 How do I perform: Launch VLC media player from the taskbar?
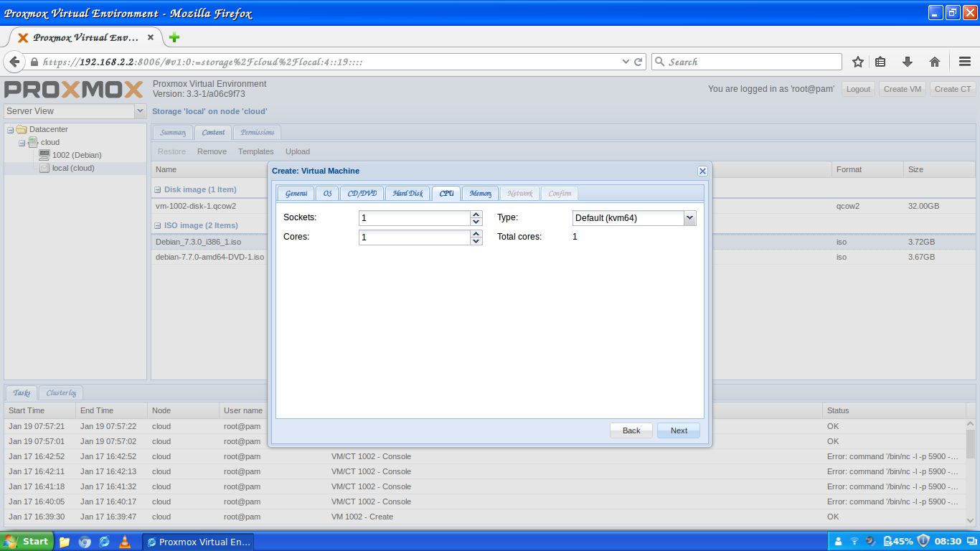(x=125, y=542)
